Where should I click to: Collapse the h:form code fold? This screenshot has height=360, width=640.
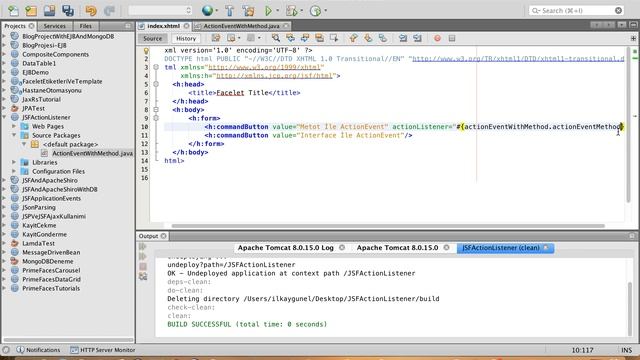(156, 118)
